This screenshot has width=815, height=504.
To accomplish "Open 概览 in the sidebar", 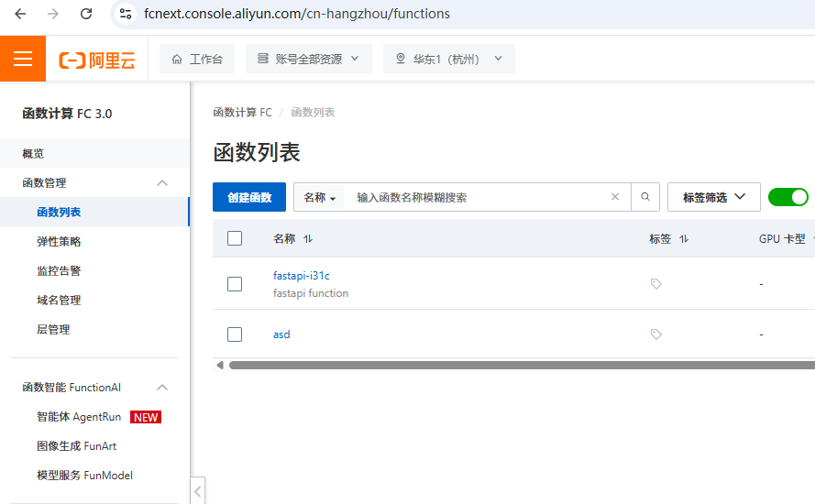I will tap(94, 153).
